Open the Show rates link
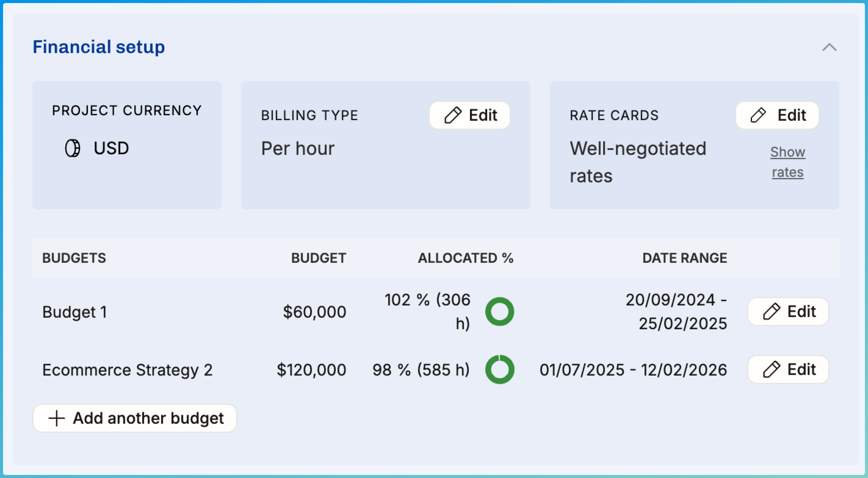Image resolution: width=868 pixels, height=478 pixels. click(787, 162)
